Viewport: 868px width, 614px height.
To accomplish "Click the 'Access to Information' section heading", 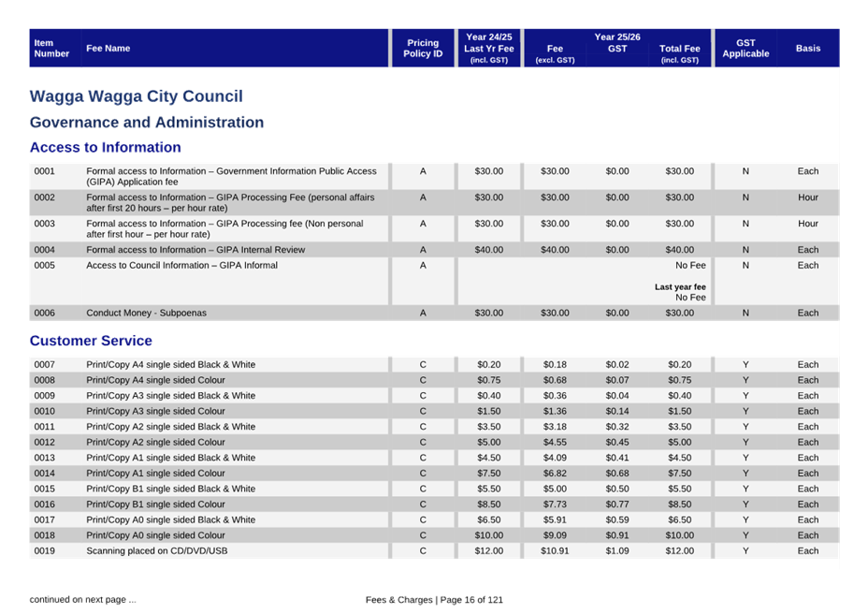I will point(105,147).
